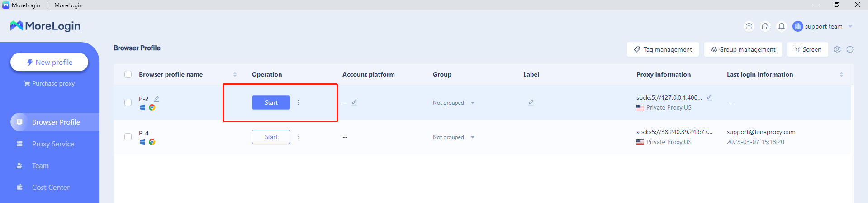Click the Chrome icon under P-2
The height and width of the screenshot is (203, 868).
[x=152, y=107]
